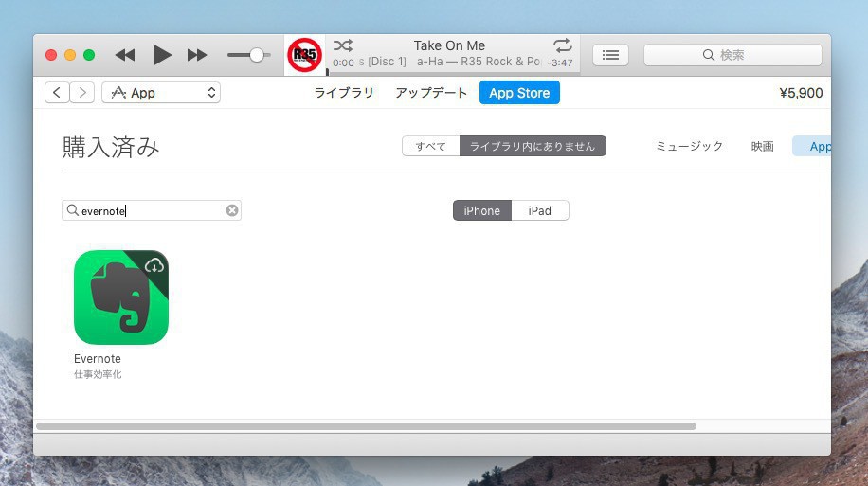This screenshot has width=868, height=486.
Task: Toggle the repeat icon
Action: [x=563, y=45]
